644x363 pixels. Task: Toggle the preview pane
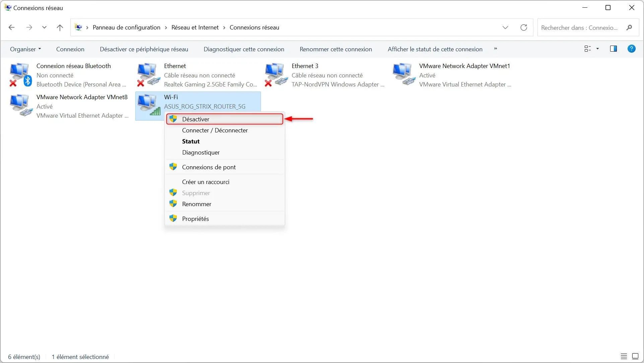(614, 49)
